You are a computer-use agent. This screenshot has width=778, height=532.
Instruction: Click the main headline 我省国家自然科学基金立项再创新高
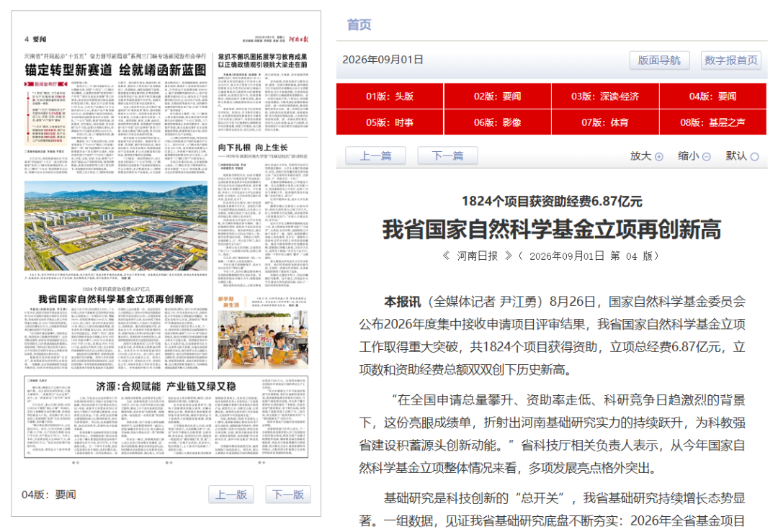coord(552,230)
